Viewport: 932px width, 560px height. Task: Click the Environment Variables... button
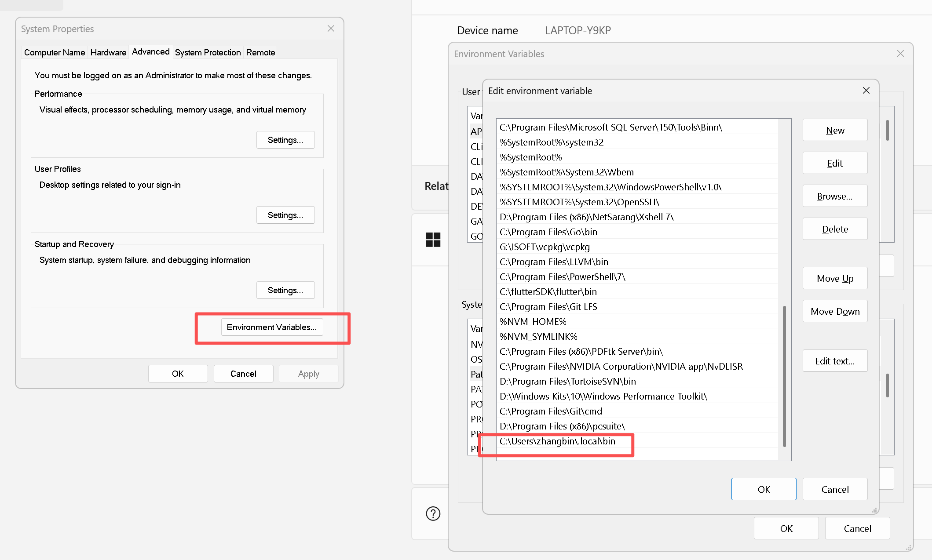(x=272, y=327)
